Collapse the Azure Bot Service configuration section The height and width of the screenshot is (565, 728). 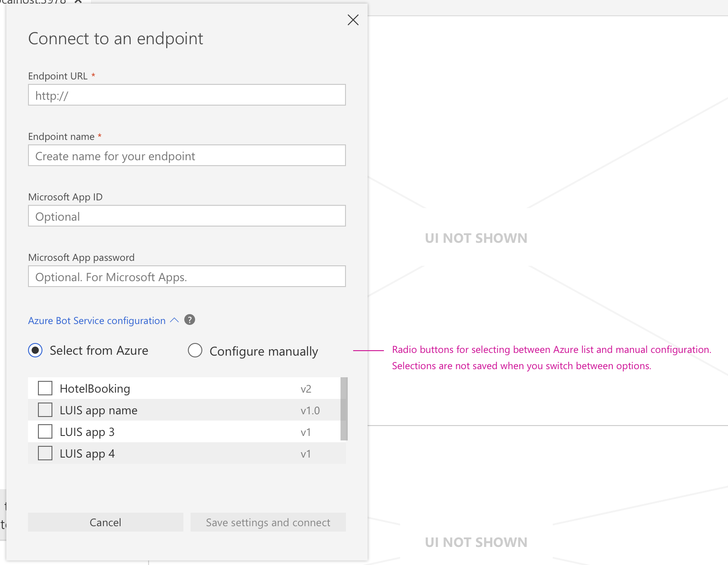[x=174, y=320]
